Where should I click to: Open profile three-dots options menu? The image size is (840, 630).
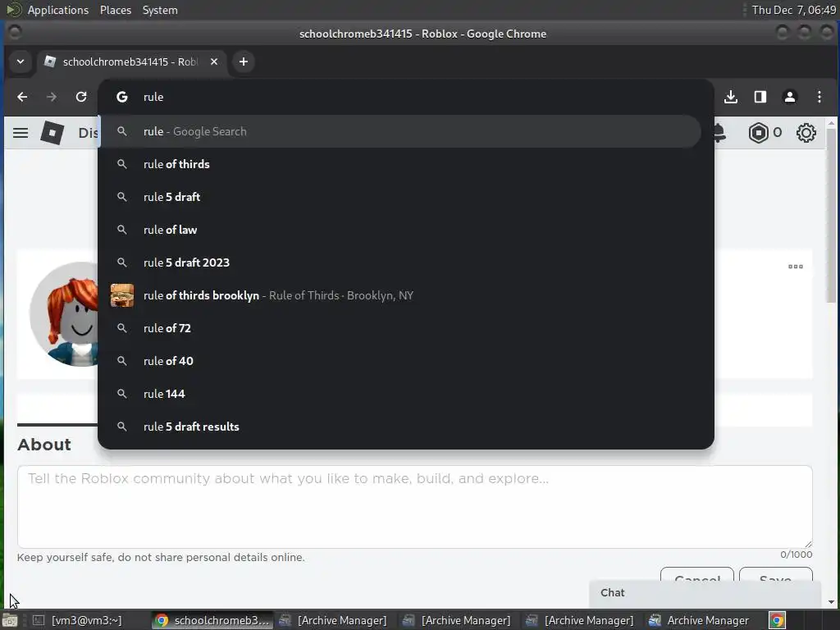click(796, 267)
